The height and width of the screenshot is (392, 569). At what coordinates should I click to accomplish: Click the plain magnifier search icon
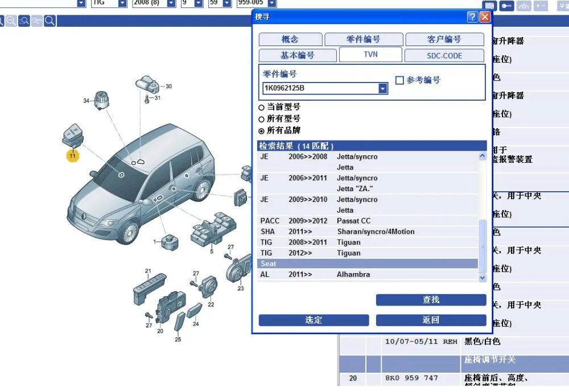point(50,20)
